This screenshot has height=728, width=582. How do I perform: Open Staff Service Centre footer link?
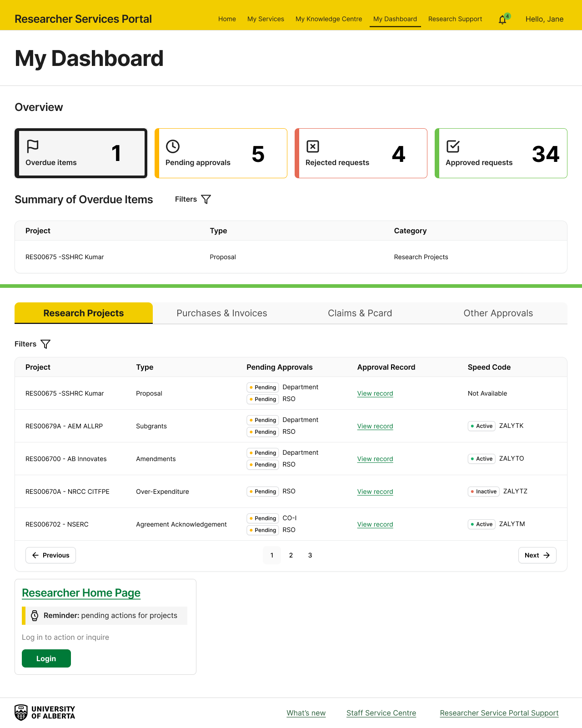click(x=381, y=713)
